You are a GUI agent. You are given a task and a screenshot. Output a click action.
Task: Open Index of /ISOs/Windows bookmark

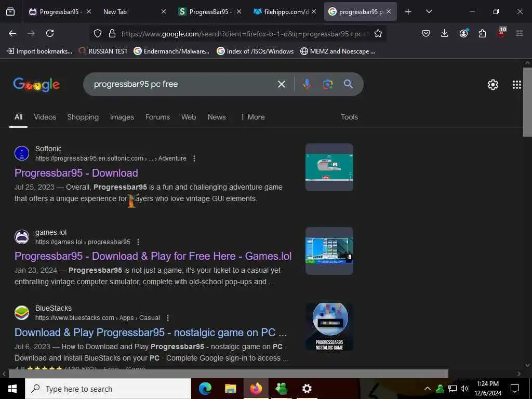[255, 51]
